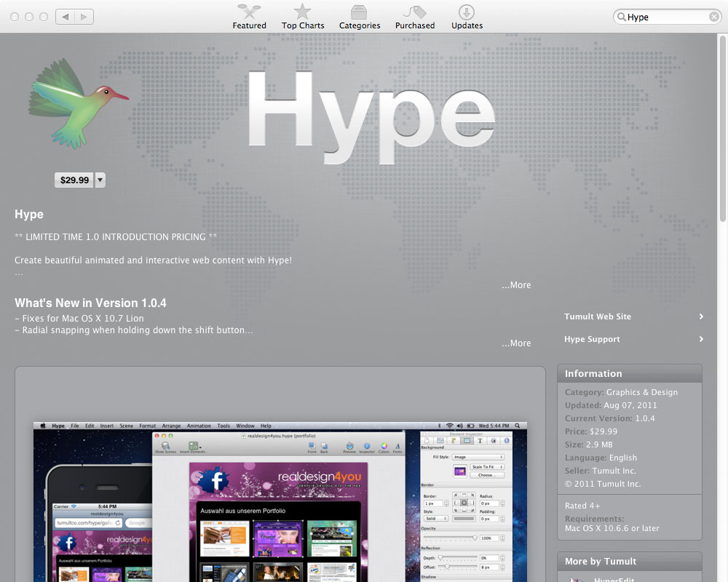The image size is (728, 582).
Task: Click the Tumult Web Site chevron arrow
Action: [701, 316]
